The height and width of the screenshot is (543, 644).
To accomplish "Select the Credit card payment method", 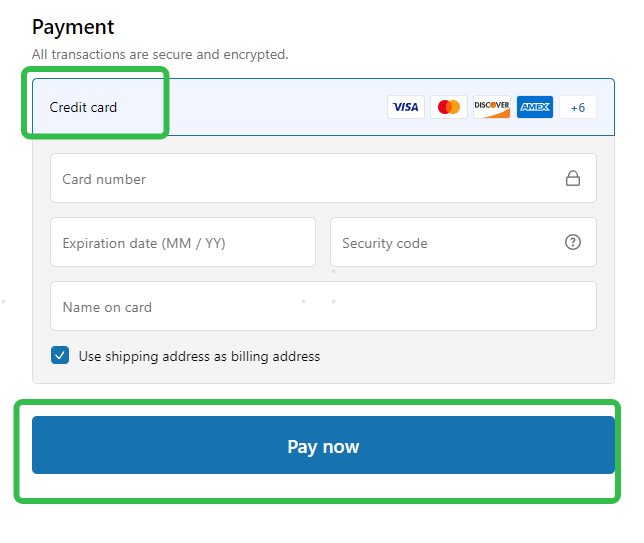I will [x=84, y=107].
